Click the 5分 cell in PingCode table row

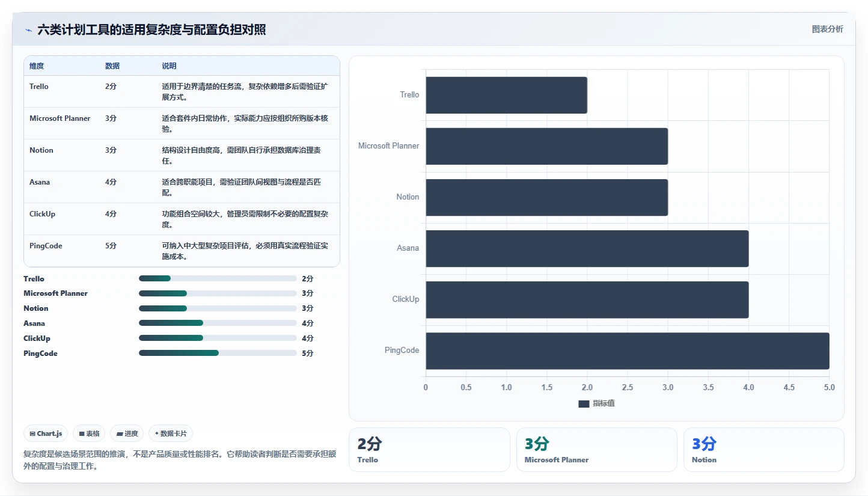[111, 246]
